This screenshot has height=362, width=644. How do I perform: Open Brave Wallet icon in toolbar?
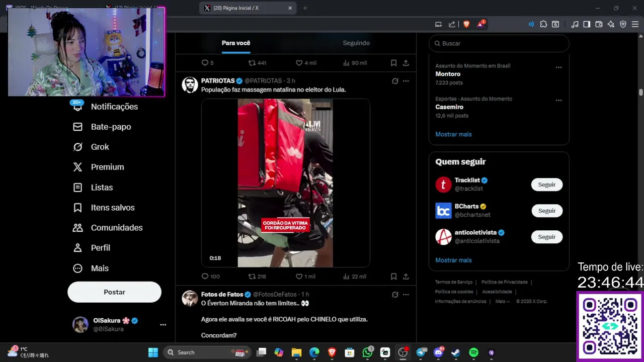click(599, 24)
